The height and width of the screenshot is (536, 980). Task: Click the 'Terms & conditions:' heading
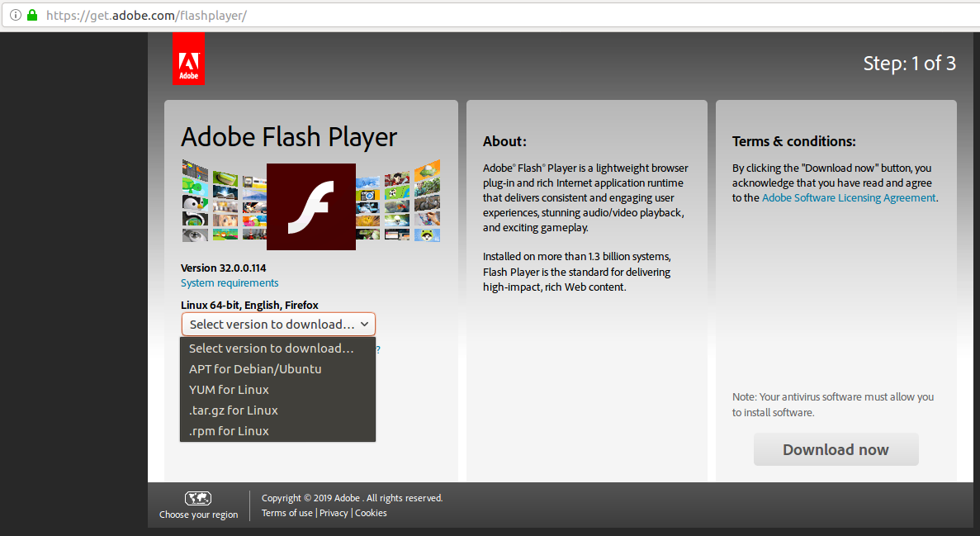pos(793,141)
